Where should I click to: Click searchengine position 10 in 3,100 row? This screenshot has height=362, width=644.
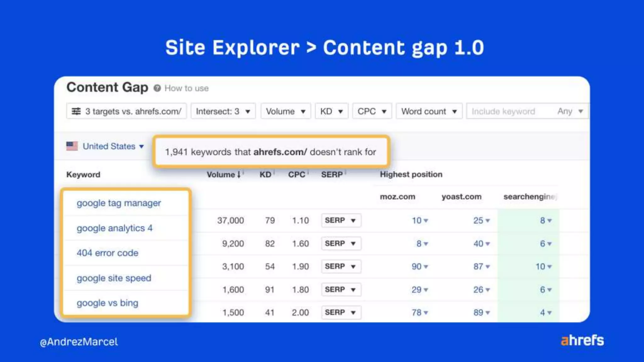544,266
